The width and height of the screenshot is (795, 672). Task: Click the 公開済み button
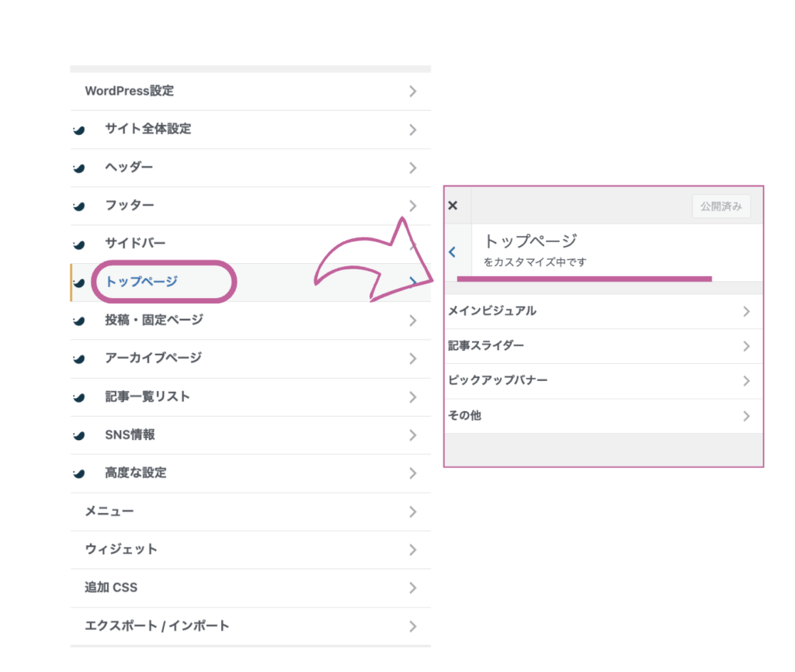720,206
